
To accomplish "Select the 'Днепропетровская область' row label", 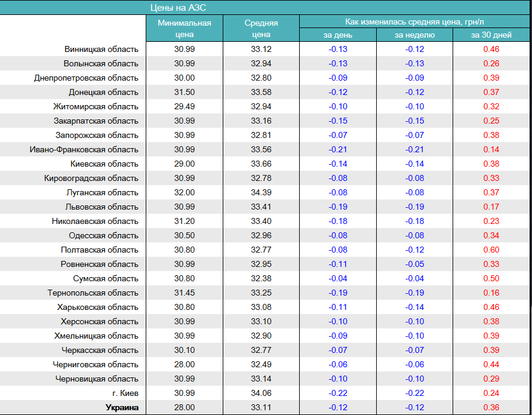I will (x=86, y=78).
